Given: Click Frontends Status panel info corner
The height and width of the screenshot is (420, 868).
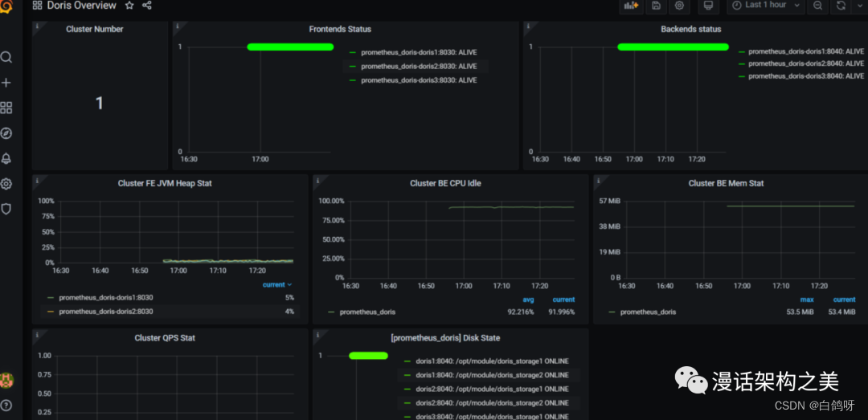Looking at the screenshot, I should coord(177,26).
